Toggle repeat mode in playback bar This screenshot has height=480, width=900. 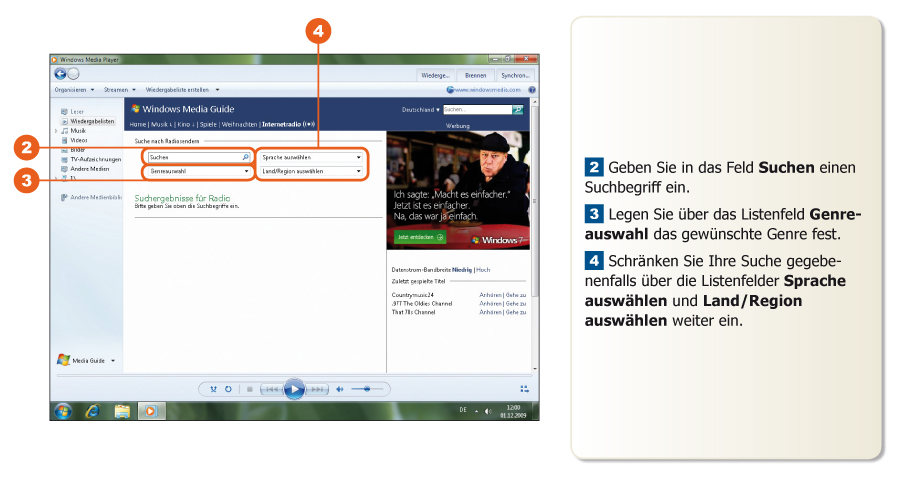click(228, 389)
